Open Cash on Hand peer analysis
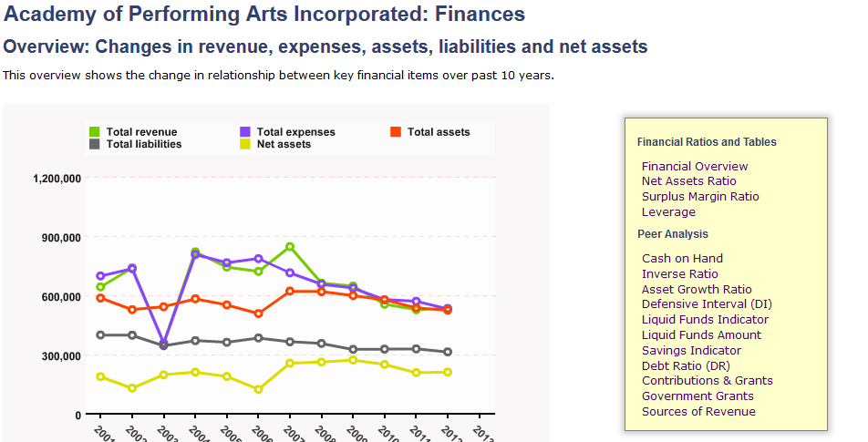868x442 pixels. (682, 258)
